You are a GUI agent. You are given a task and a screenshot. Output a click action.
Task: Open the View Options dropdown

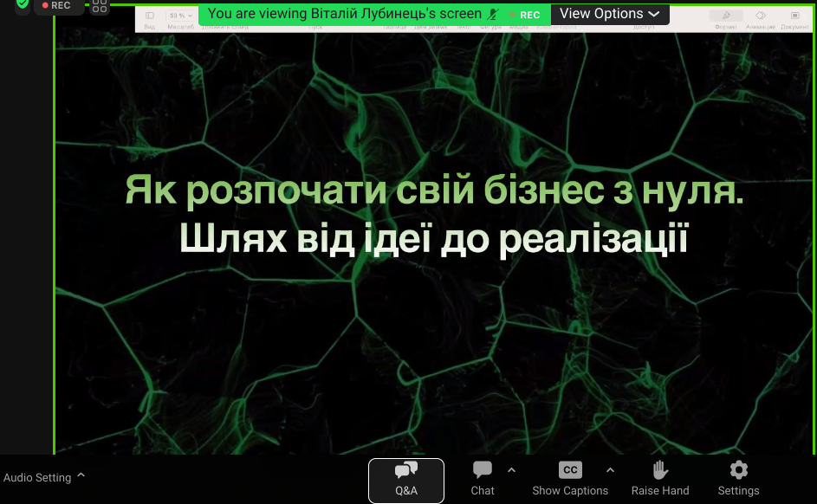tap(609, 14)
